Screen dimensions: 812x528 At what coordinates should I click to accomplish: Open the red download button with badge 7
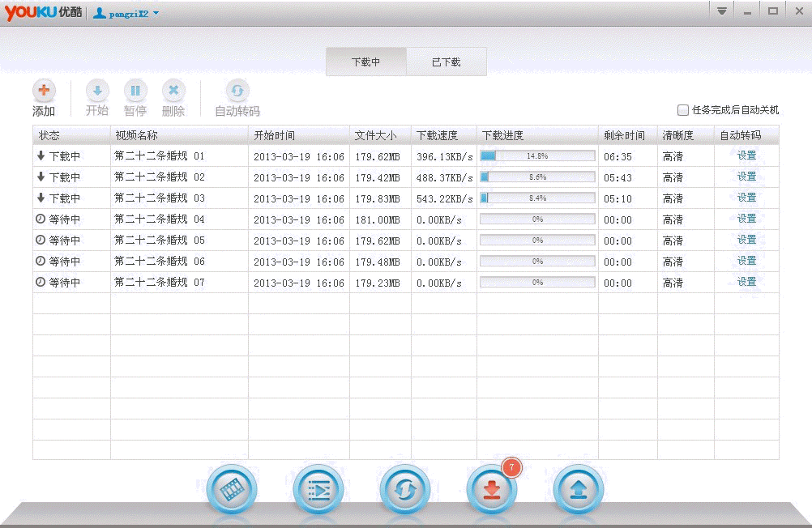tap(491, 489)
